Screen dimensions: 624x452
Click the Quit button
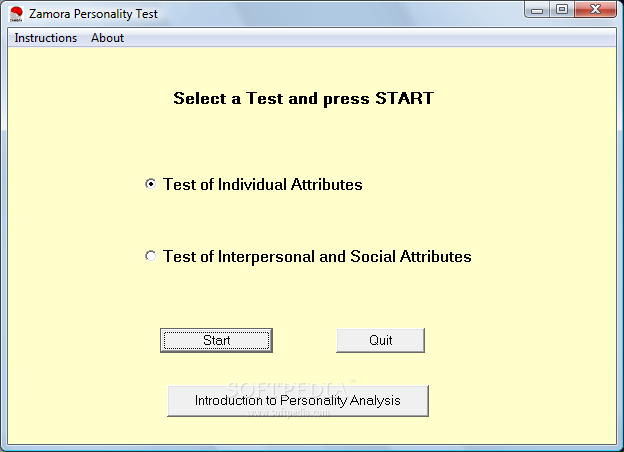[x=380, y=340]
